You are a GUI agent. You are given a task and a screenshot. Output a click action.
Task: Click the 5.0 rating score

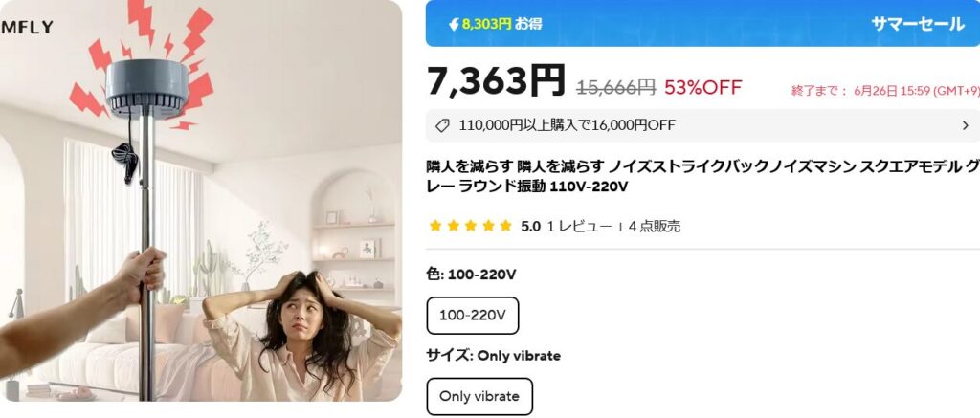[530, 226]
